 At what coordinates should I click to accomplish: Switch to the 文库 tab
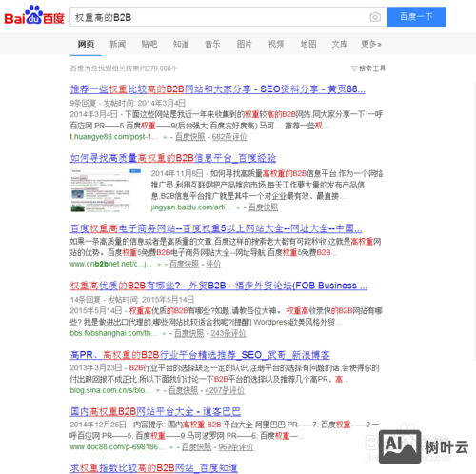340,44
